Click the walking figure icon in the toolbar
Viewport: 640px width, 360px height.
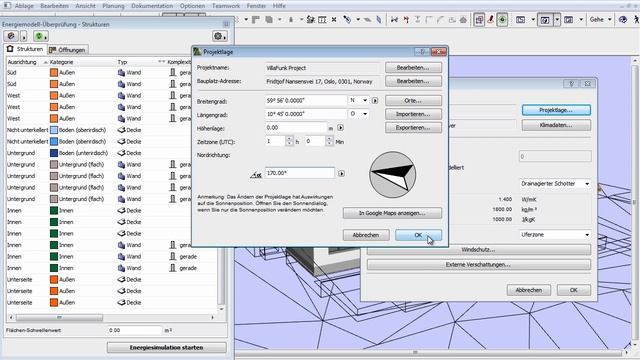(636, 20)
